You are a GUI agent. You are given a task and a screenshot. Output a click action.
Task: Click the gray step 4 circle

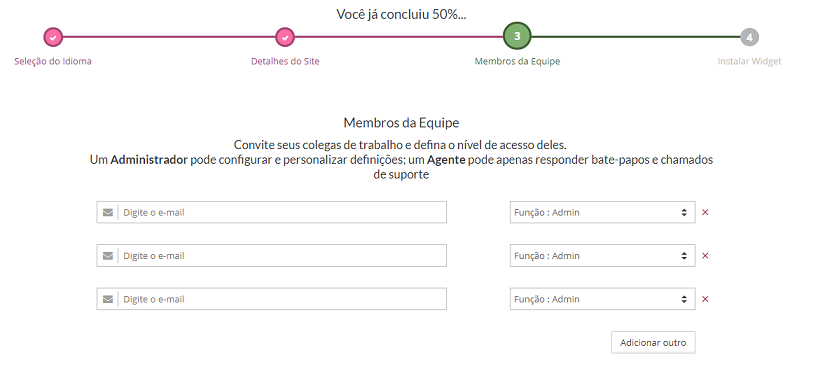tap(749, 37)
